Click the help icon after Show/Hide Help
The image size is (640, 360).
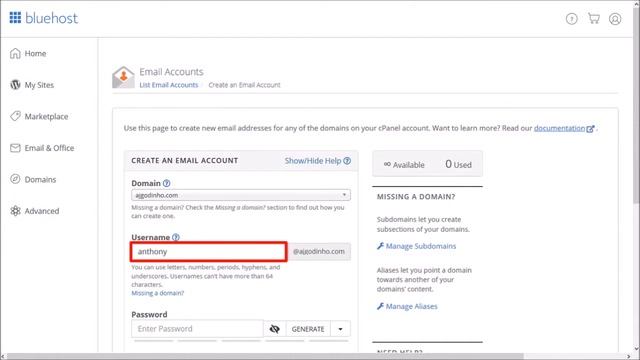[x=347, y=161]
